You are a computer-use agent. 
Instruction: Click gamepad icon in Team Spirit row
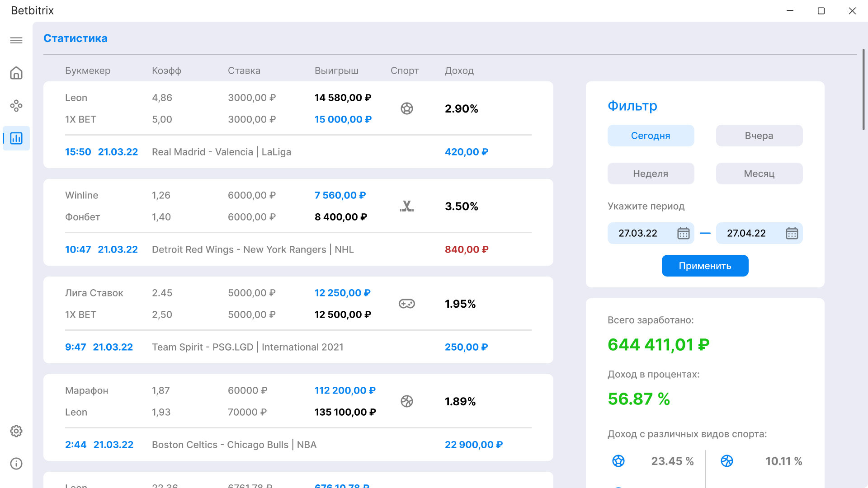(407, 304)
